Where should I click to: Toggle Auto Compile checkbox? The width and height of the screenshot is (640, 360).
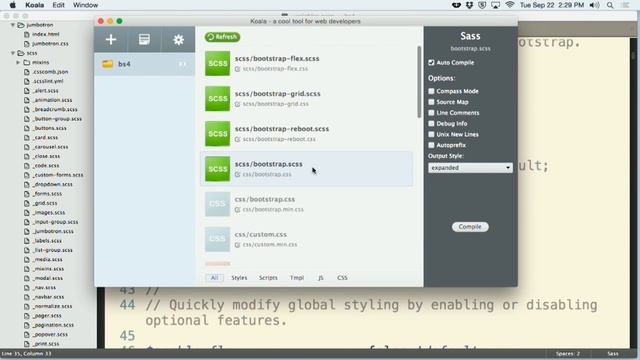[x=431, y=62]
